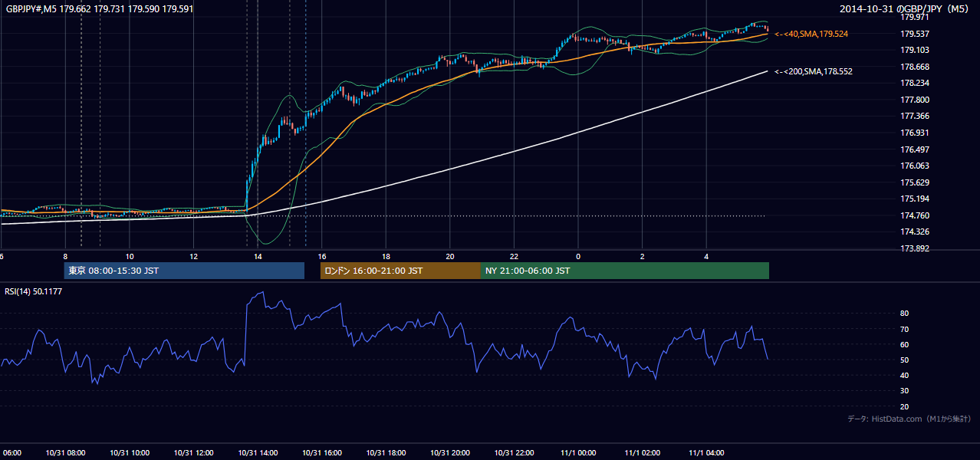Viewport: 980px width, 460px height.
Task: Click RSI scale value 60
Action: (x=905, y=344)
